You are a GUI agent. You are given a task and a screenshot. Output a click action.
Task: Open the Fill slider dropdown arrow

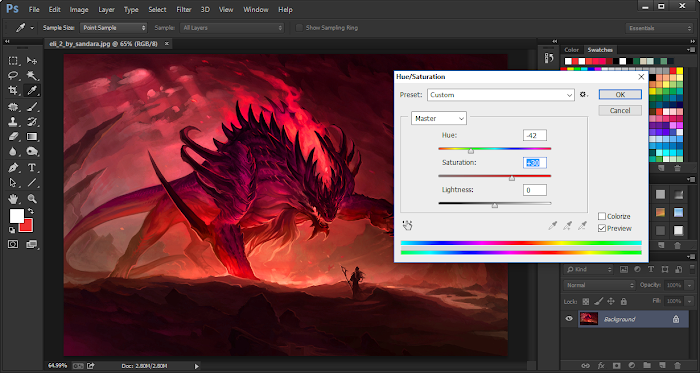pyautogui.click(x=690, y=302)
